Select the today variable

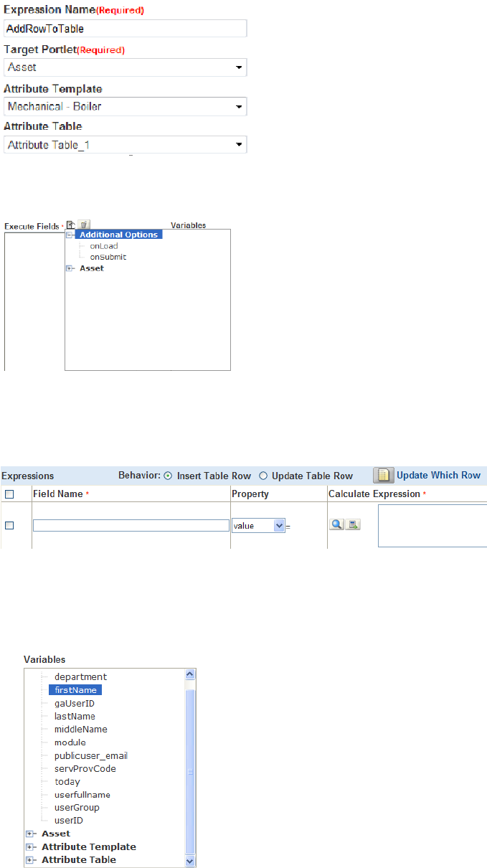coord(67,782)
